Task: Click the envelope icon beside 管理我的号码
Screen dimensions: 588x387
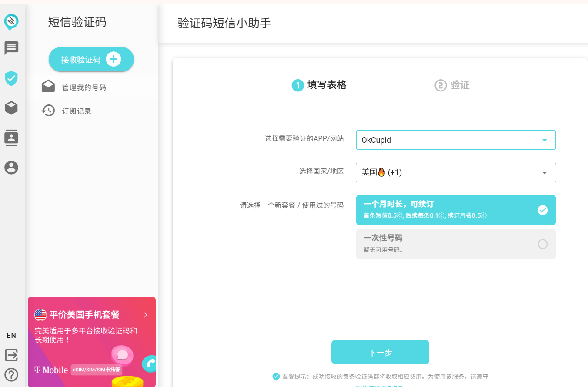Action: point(48,87)
